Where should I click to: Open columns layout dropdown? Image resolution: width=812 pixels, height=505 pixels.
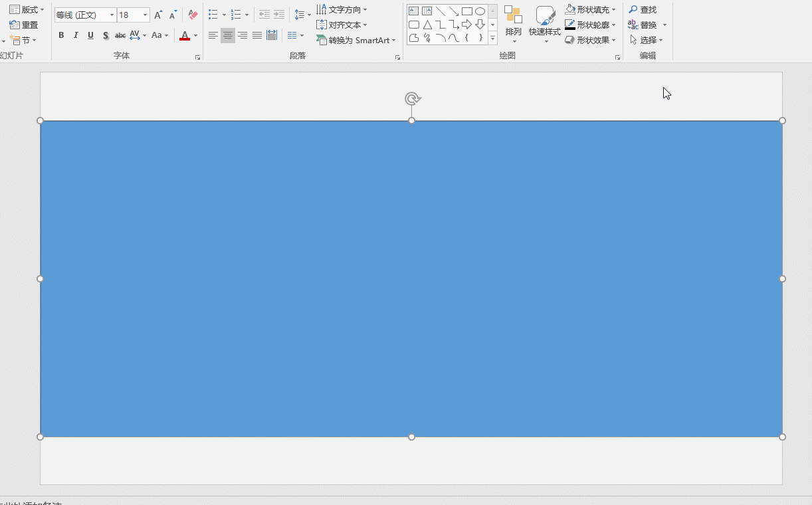(x=296, y=35)
